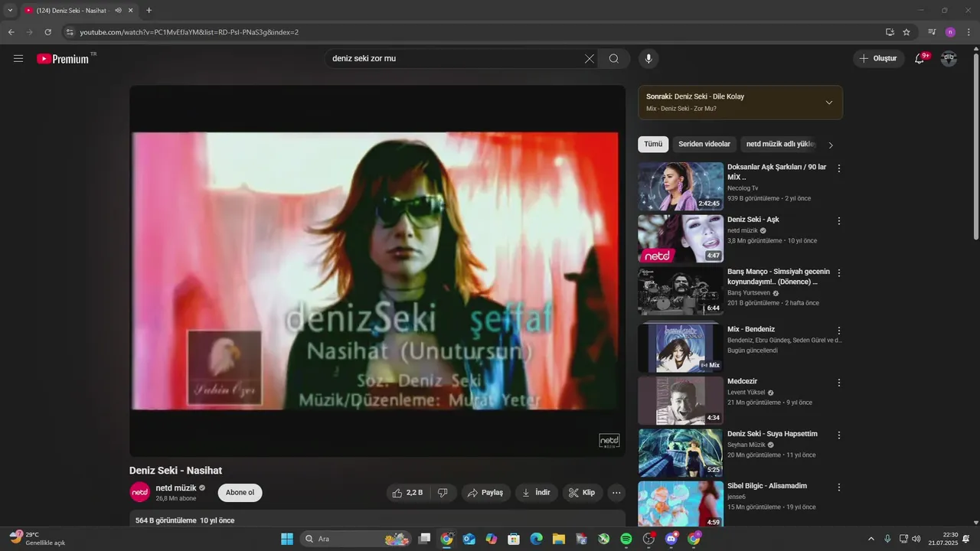Open taskbar volume control
This screenshot has width=980, height=551.
point(916,539)
